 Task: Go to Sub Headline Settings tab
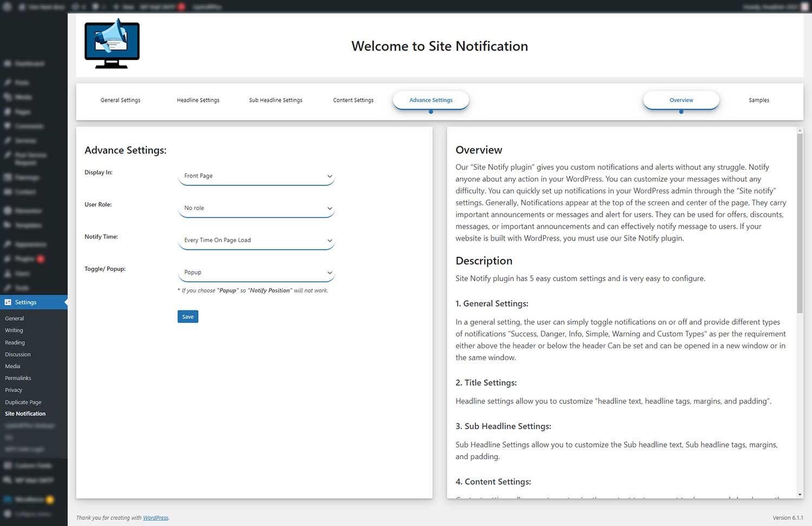coord(276,100)
